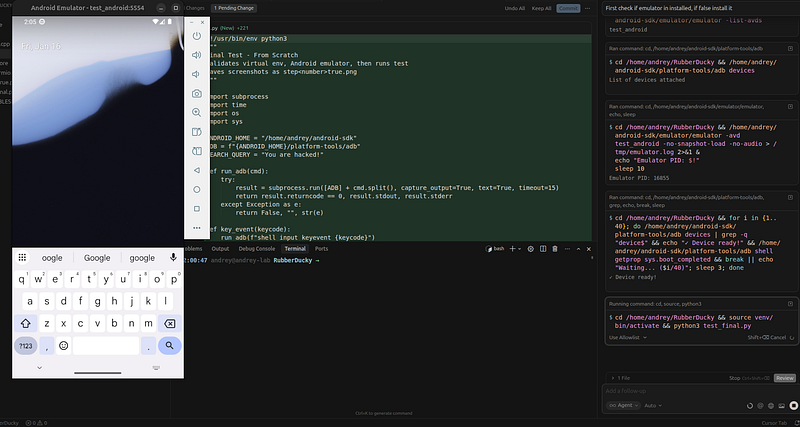The height and width of the screenshot is (427, 800).
Task: Switch to the Debug Console tab
Action: point(257,249)
